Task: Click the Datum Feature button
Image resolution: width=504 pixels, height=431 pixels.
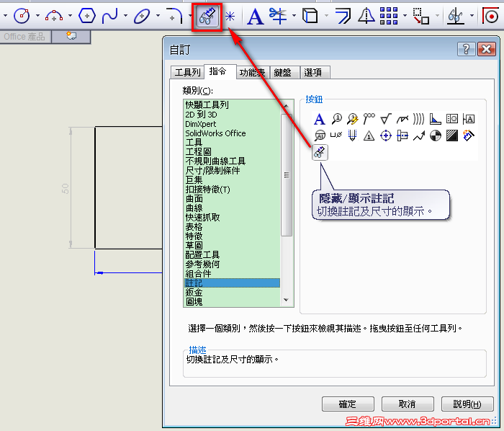Action: [x=469, y=119]
